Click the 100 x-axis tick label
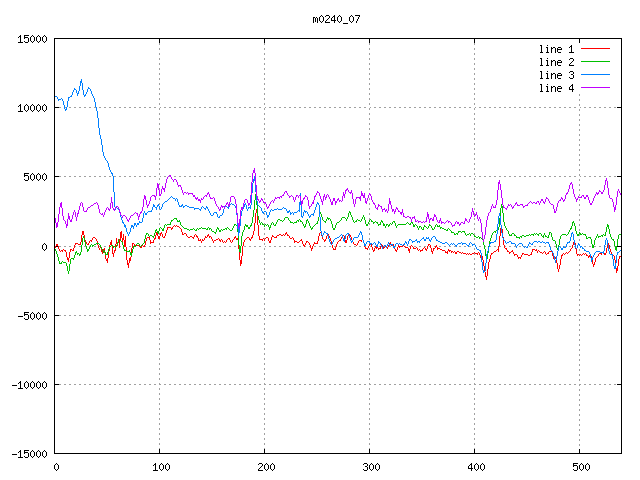This screenshot has width=640, height=480. click(160, 467)
